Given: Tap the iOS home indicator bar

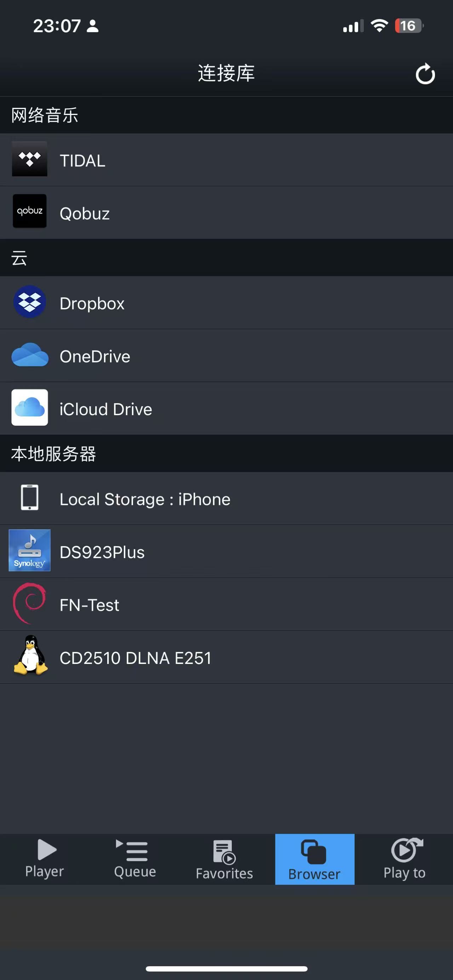Looking at the screenshot, I should point(226,969).
